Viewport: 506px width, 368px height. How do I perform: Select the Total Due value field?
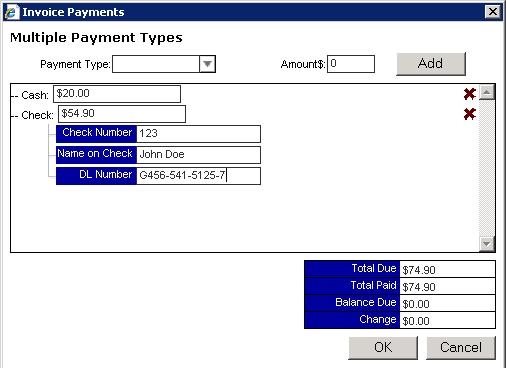coord(447,270)
